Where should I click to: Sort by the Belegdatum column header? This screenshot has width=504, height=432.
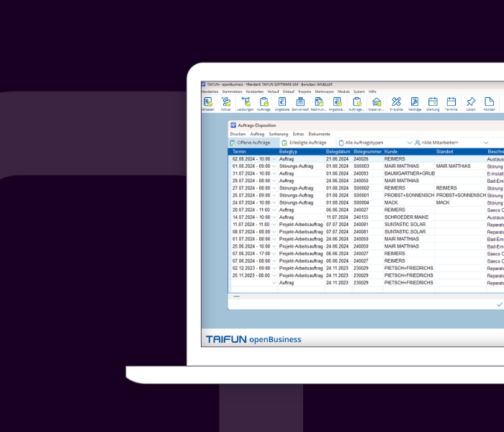pos(338,152)
